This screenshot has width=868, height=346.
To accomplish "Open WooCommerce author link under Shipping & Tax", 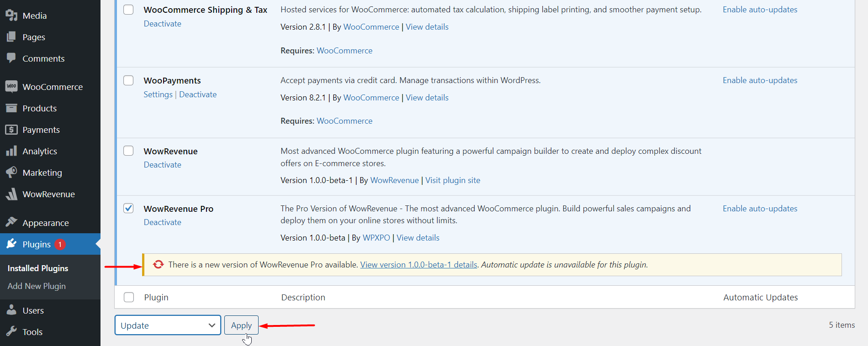I will pos(371,27).
